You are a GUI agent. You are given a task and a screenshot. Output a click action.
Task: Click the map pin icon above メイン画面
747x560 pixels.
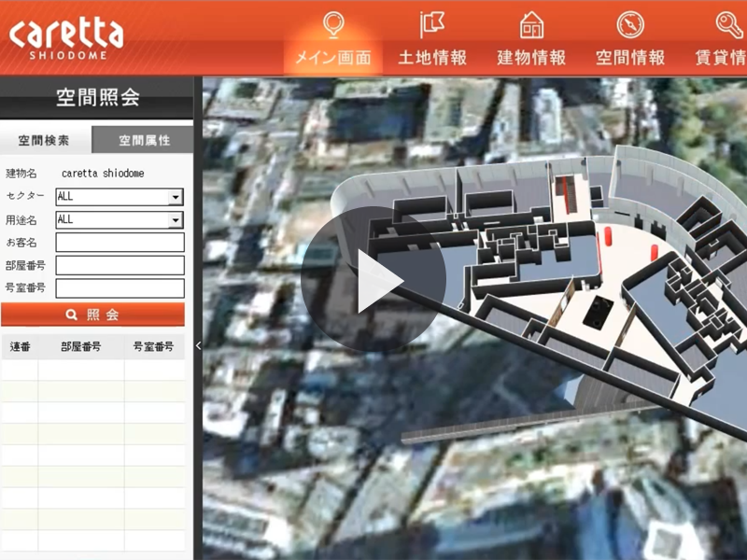click(333, 25)
